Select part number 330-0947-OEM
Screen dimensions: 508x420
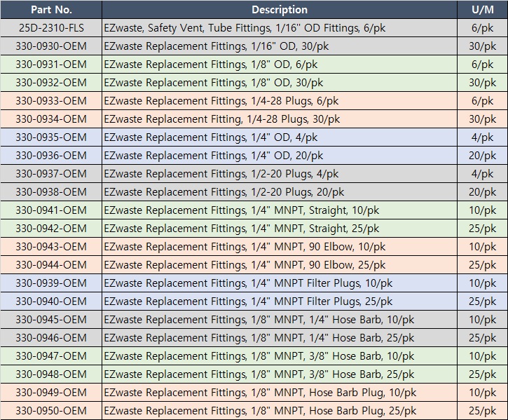point(51,355)
